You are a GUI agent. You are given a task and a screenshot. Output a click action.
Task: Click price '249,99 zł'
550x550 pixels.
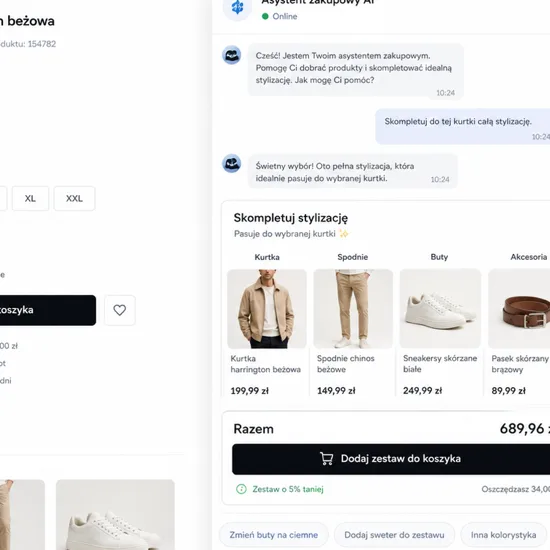[422, 391]
